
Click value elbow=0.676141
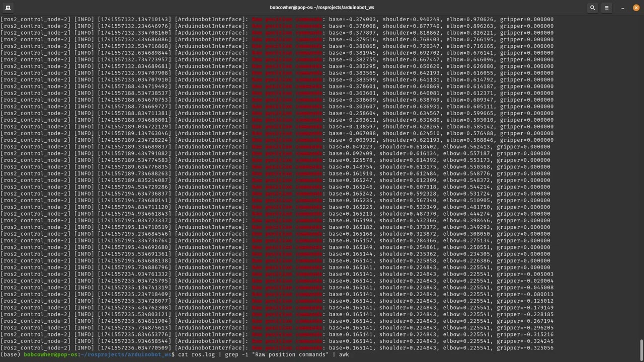click(x=470, y=53)
